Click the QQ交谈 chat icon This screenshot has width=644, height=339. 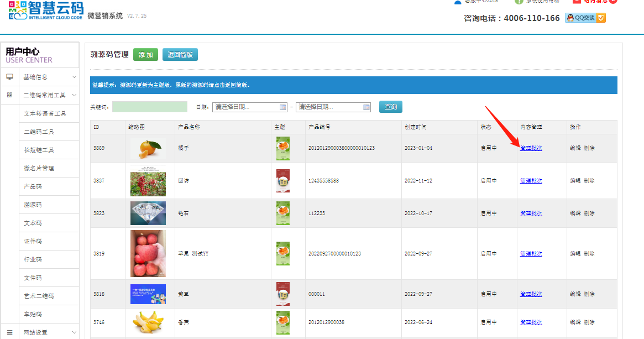(585, 18)
